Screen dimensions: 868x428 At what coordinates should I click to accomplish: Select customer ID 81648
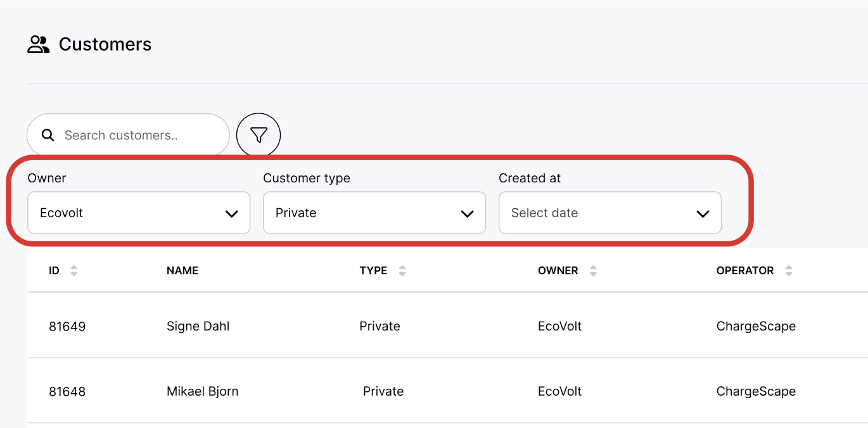(x=67, y=392)
